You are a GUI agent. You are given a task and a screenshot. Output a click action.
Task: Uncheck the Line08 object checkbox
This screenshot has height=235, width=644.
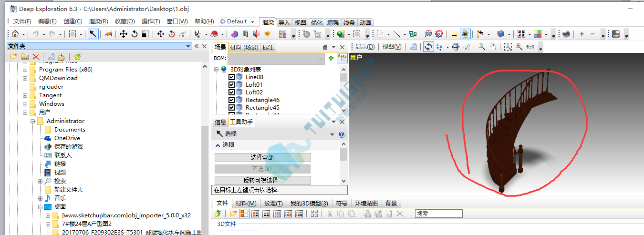(232, 77)
